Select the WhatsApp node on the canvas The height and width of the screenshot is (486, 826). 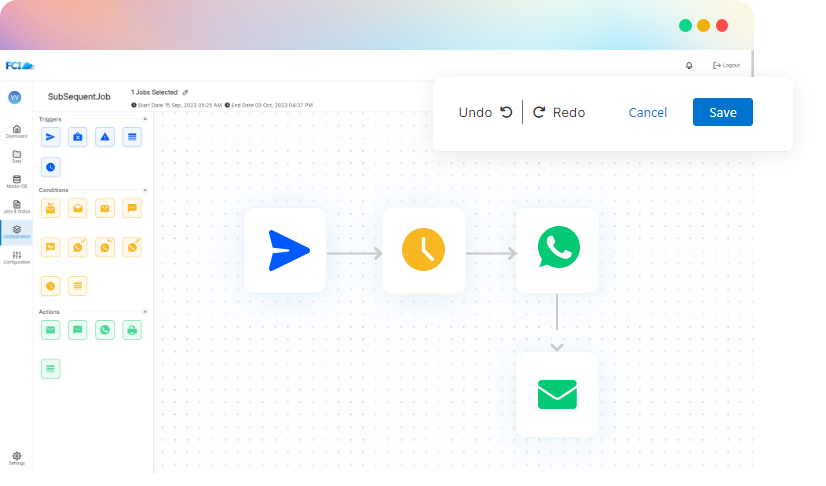pyautogui.click(x=557, y=250)
